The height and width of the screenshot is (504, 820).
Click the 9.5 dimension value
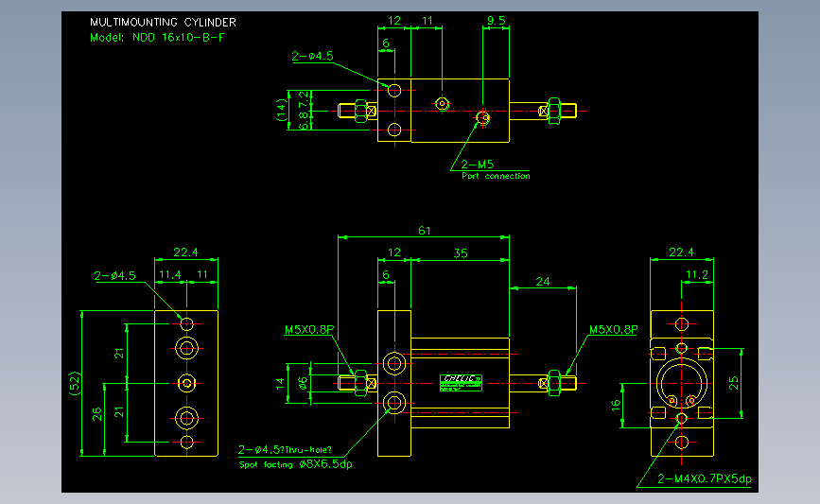tap(496, 21)
